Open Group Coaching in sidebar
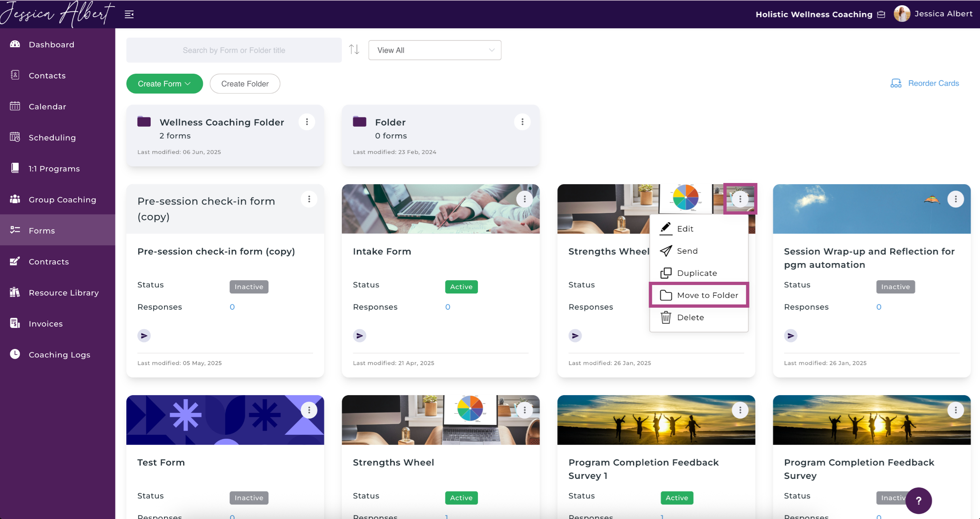 (58, 200)
